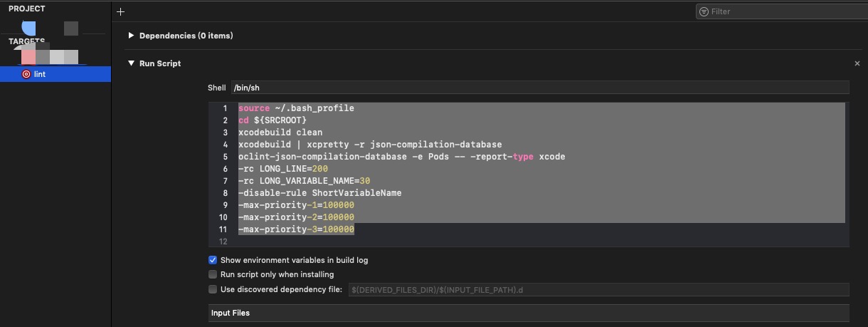This screenshot has height=327, width=868.
Task: Click the Input Files section header
Action: point(528,313)
